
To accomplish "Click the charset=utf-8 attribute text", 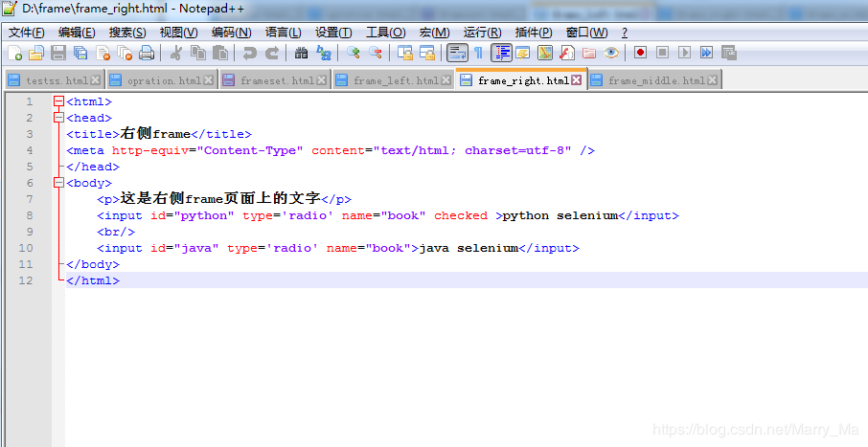I will click(x=514, y=150).
